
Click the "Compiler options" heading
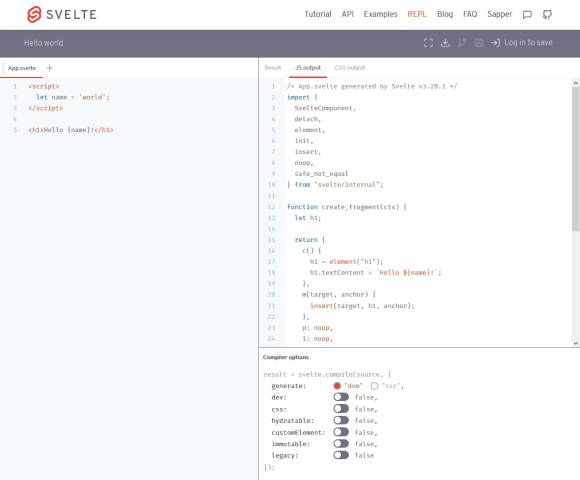pyautogui.click(x=286, y=357)
